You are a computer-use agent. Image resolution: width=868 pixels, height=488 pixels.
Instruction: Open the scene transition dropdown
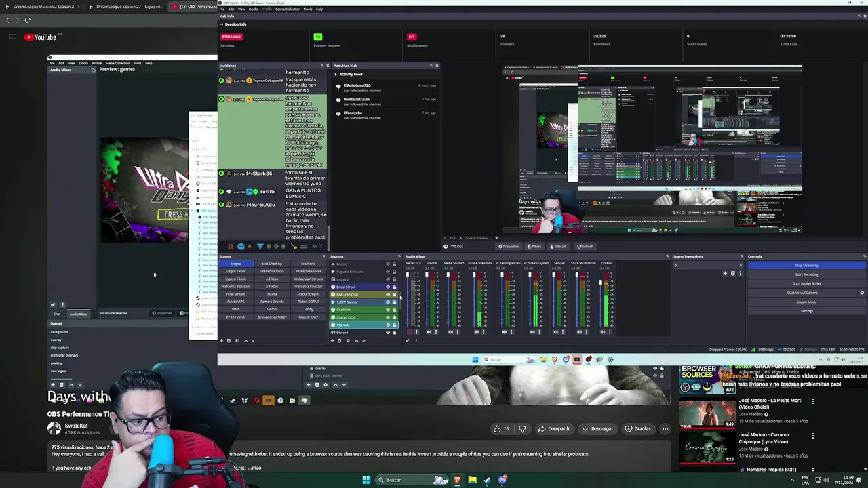(x=708, y=265)
